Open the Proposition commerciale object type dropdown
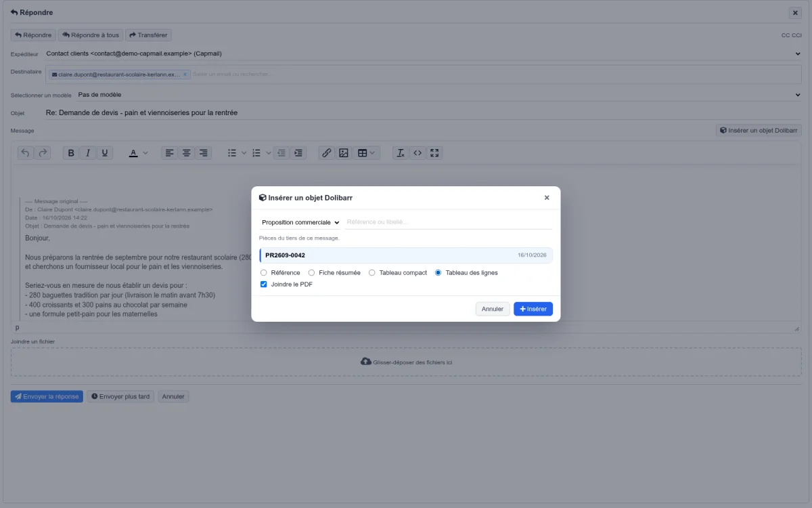 [300, 222]
